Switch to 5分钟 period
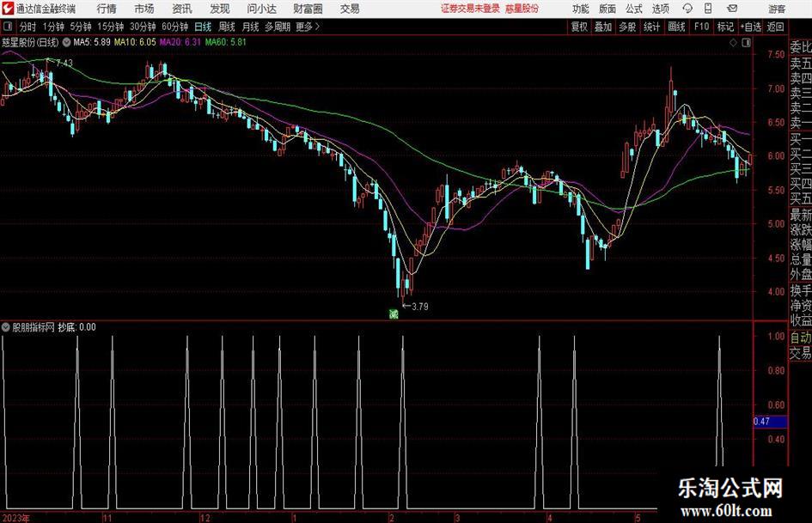 click(x=80, y=27)
